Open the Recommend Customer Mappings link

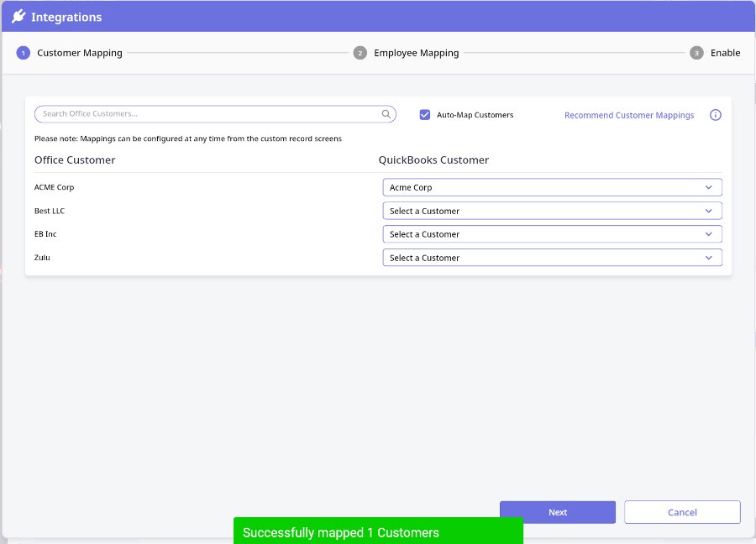(629, 115)
